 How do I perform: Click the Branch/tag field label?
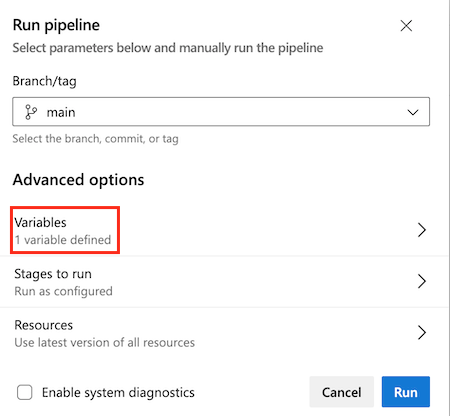click(44, 81)
